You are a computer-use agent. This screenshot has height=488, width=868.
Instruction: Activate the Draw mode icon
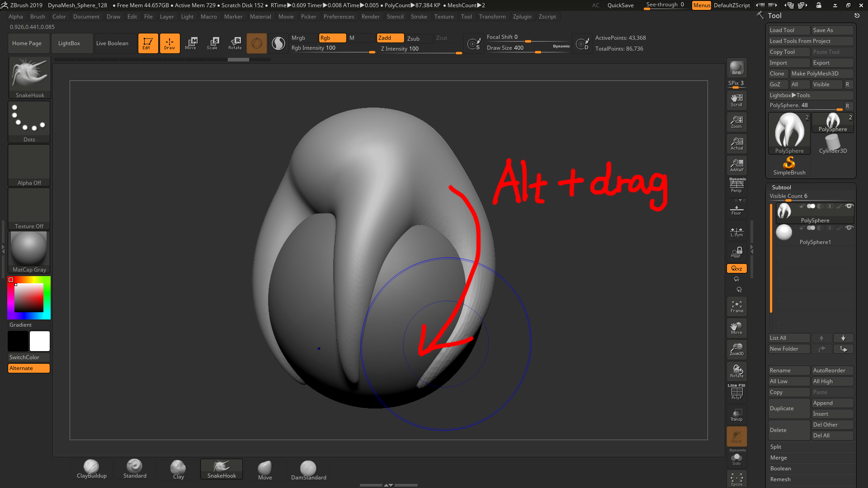coord(170,43)
